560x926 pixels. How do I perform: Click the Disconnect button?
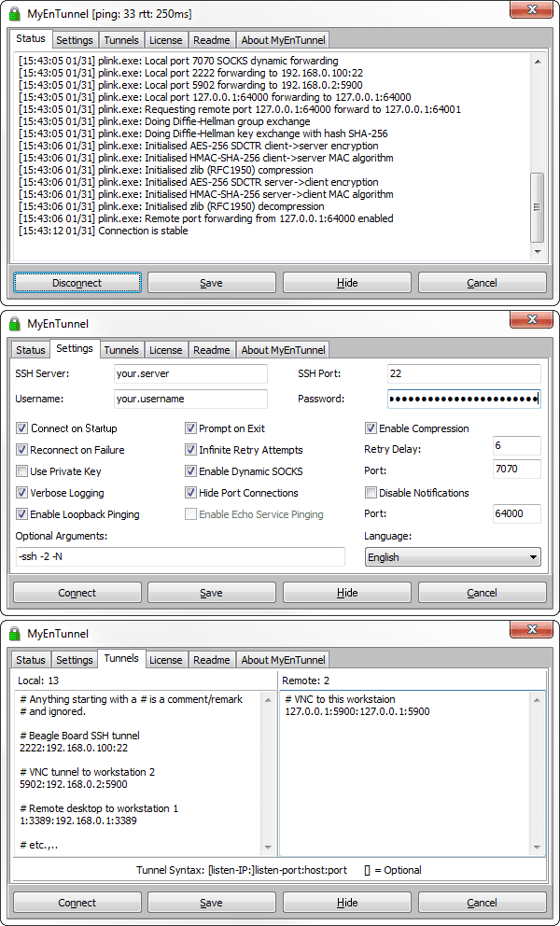(77, 283)
